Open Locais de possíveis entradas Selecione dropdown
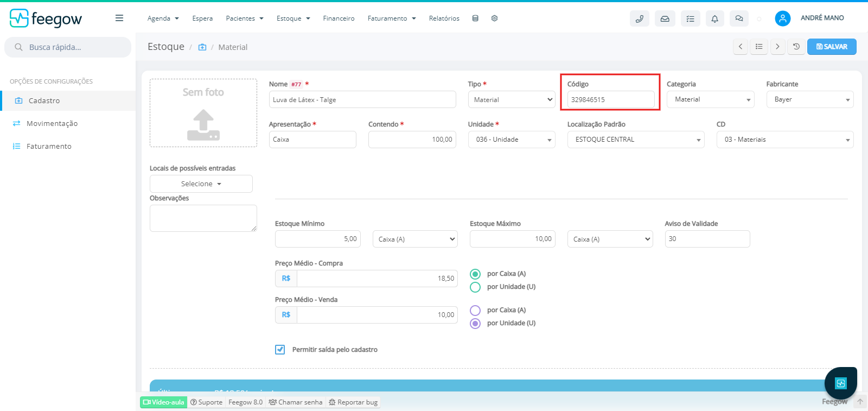This screenshot has height=411, width=868. pyautogui.click(x=201, y=184)
